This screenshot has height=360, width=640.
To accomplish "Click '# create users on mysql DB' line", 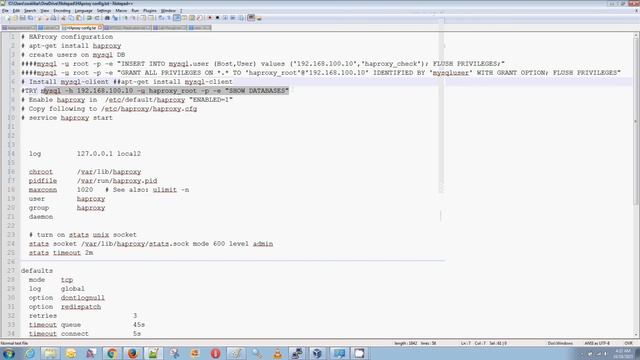I will 73,55.
